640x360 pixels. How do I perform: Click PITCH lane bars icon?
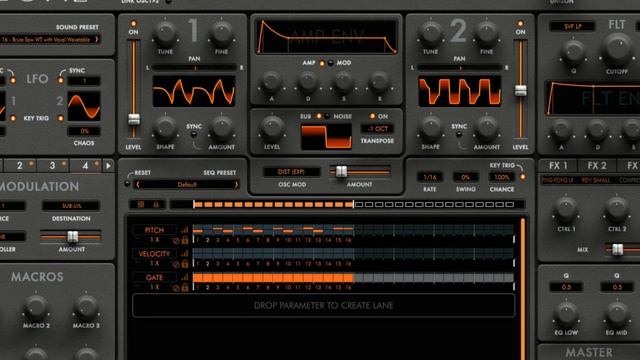(184, 230)
